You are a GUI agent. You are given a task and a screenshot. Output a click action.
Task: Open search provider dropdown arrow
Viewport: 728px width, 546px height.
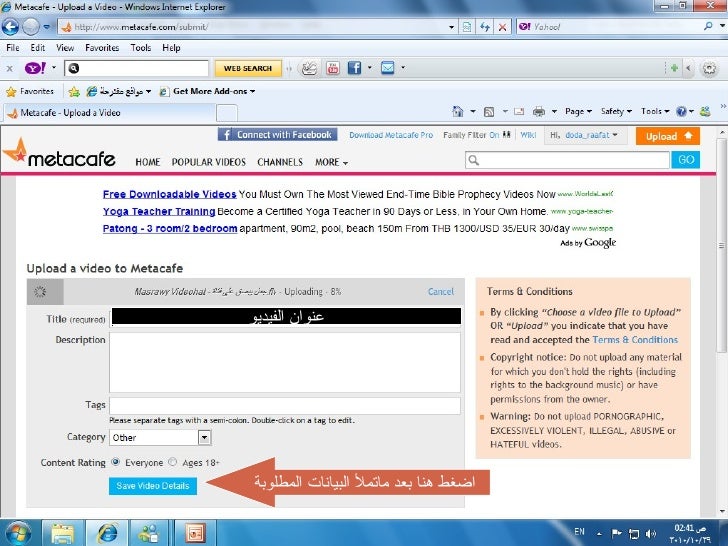722,26
